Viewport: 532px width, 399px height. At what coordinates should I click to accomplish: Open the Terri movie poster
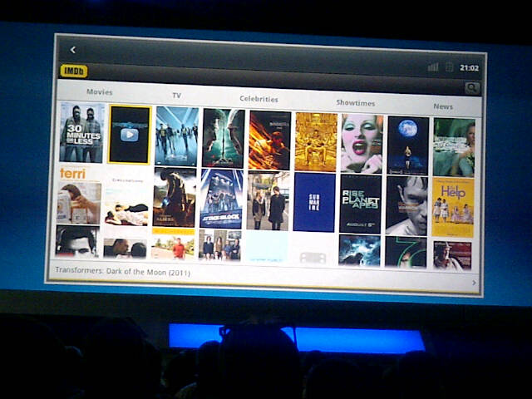point(78,195)
